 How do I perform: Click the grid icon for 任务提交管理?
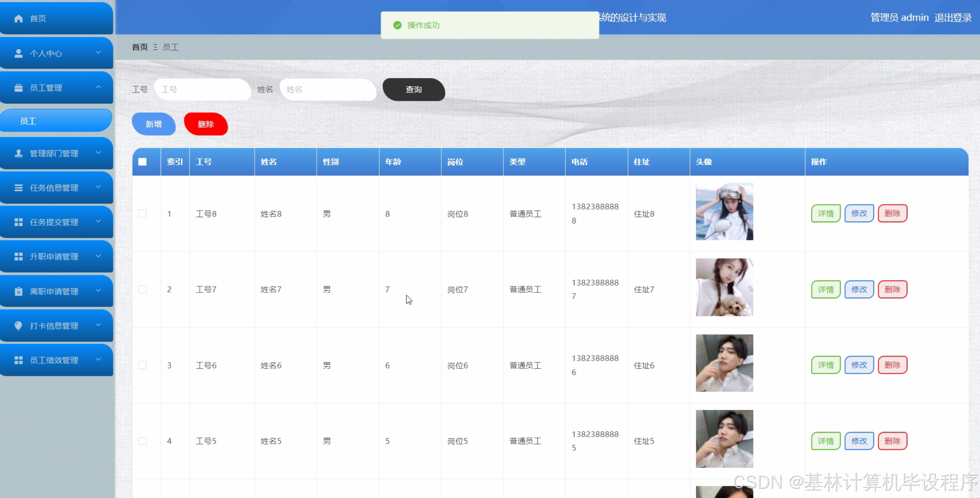click(x=18, y=222)
